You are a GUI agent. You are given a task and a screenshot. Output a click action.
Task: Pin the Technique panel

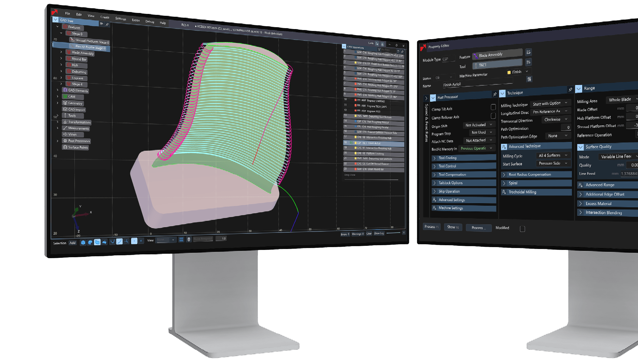570,90
